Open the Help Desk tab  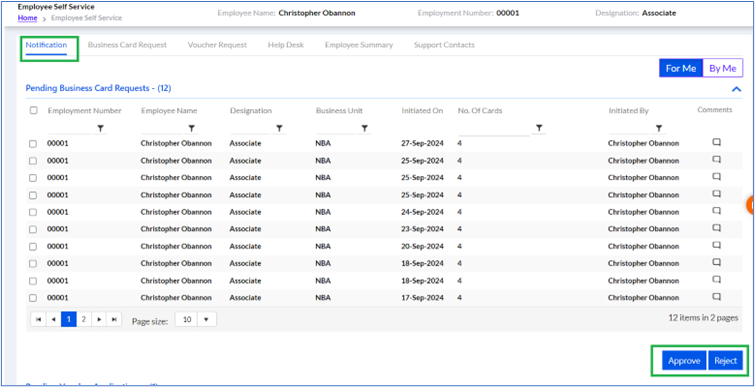[x=286, y=45]
